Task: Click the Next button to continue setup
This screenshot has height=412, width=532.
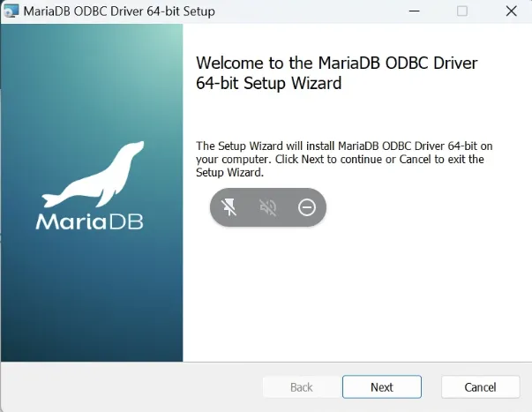Action: (382, 387)
